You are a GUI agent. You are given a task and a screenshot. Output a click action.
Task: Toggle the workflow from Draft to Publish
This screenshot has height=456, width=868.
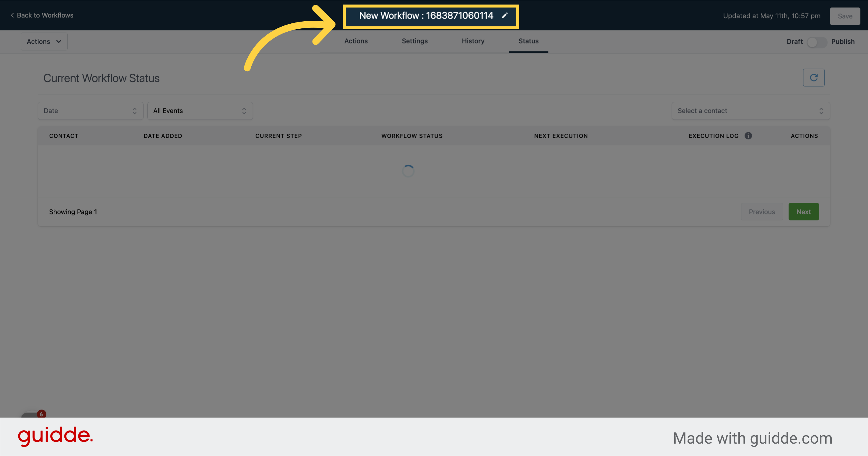point(817,42)
